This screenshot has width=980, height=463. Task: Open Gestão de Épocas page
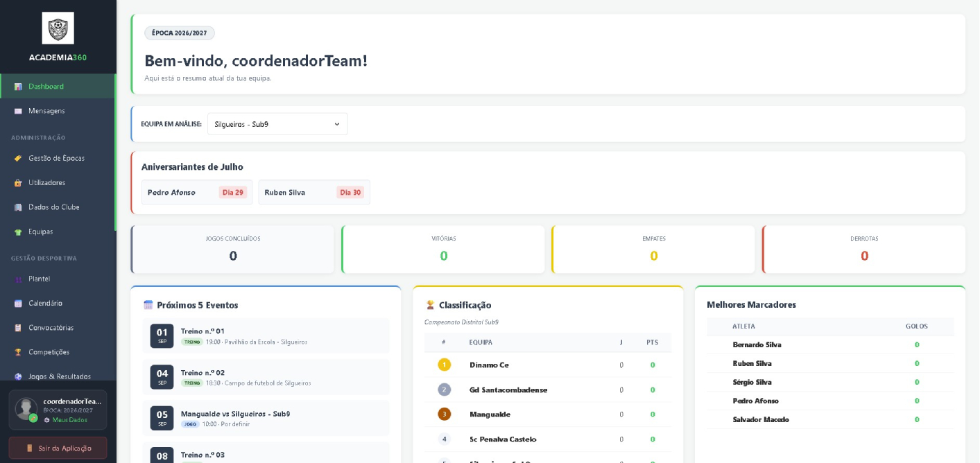[x=58, y=158]
